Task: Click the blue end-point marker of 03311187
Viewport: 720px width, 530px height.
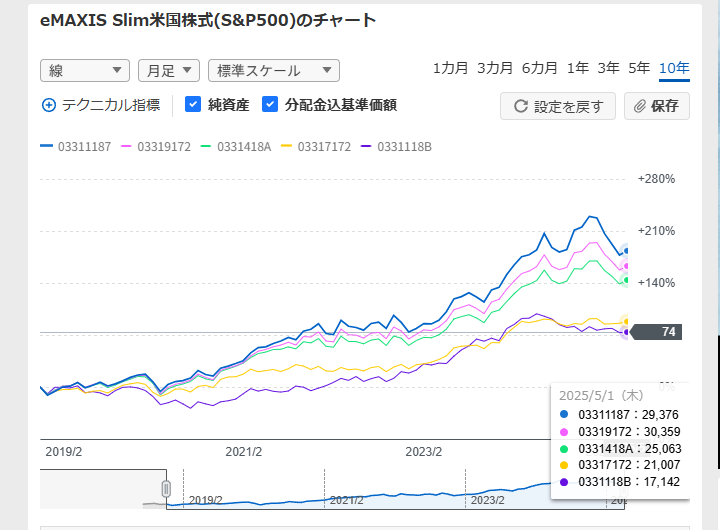Action: 625,251
